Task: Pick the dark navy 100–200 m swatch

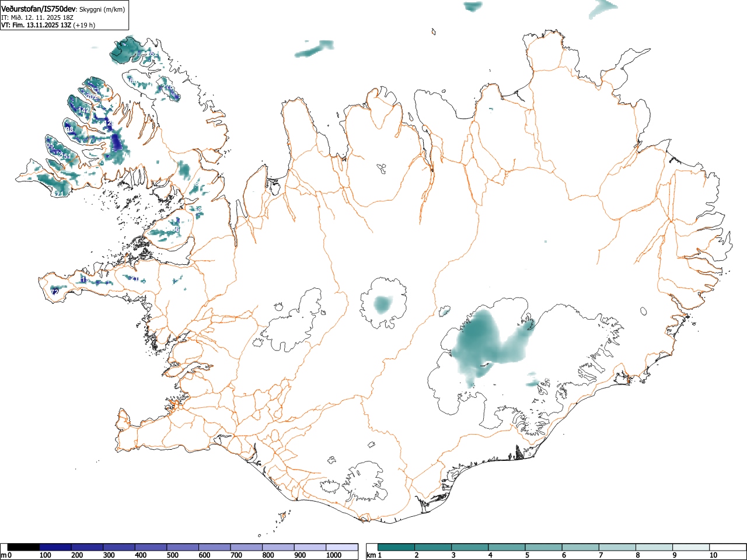Action: (x=55, y=547)
